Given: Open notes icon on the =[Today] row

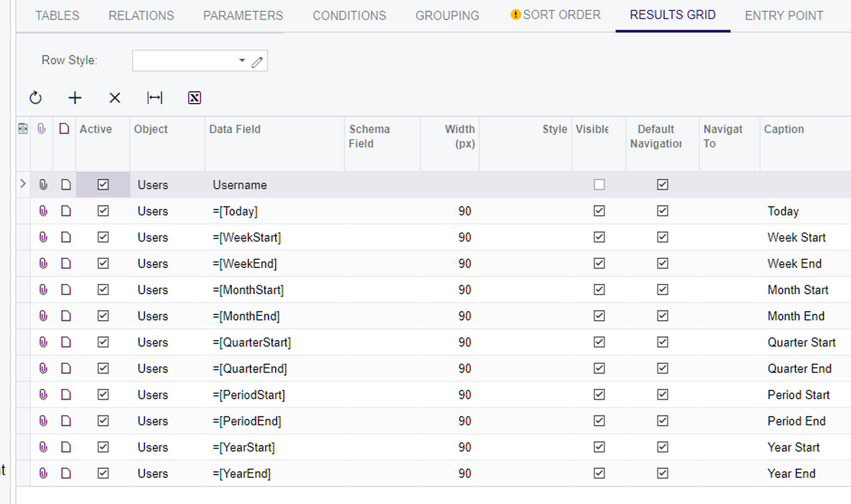Looking at the screenshot, I should pyautogui.click(x=66, y=211).
